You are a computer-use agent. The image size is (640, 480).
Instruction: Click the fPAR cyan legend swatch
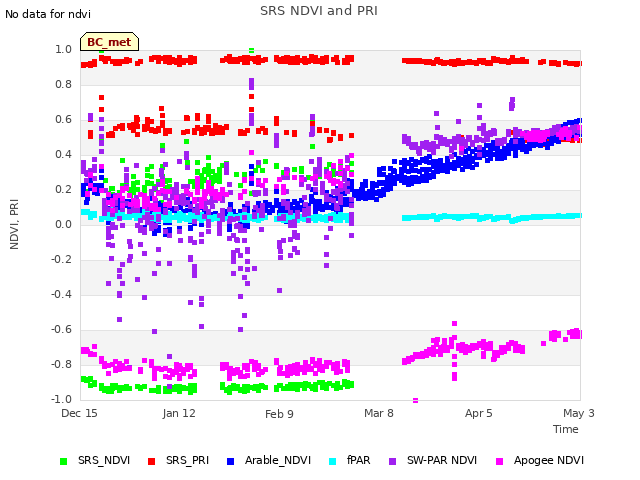tap(333, 462)
